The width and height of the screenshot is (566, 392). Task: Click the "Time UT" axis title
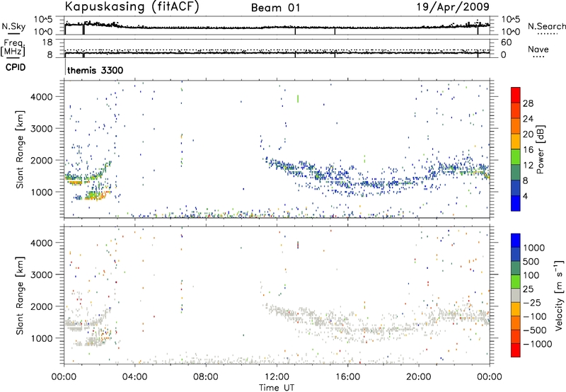point(277,388)
